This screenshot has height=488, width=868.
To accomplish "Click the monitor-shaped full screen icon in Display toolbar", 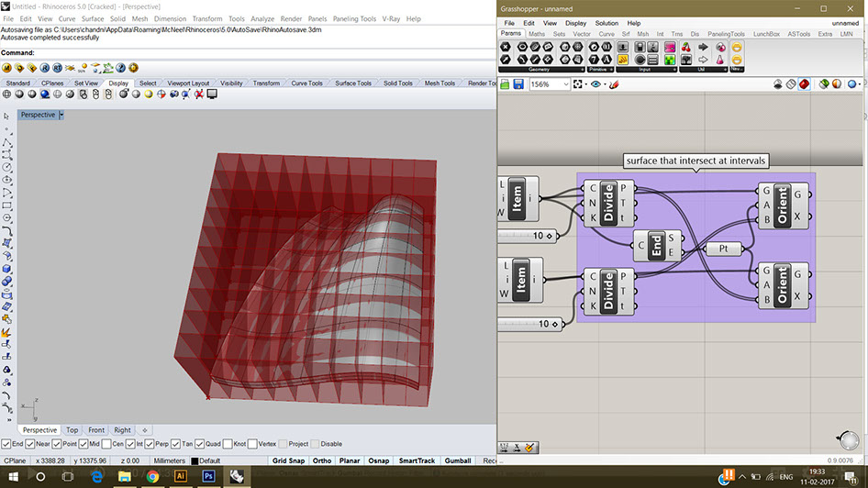I will point(212,94).
